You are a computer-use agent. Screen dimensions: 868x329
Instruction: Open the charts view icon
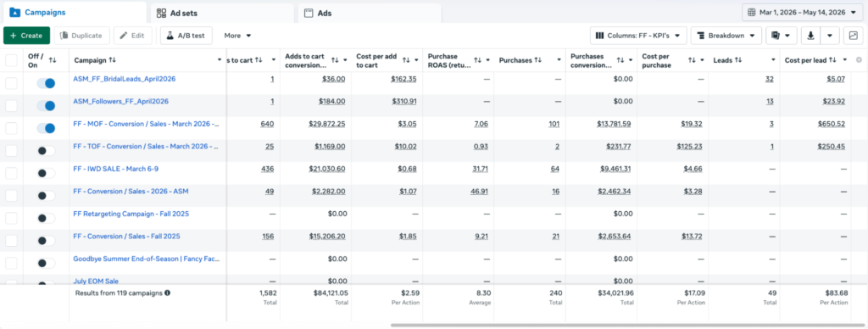(x=853, y=36)
